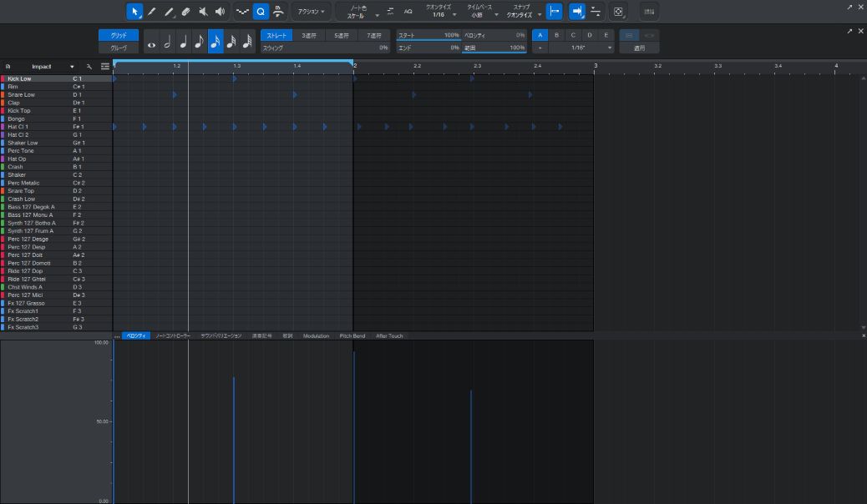Switch to the Pitch Bend tab
The height and width of the screenshot is (504, 867).
coord(352,336)
